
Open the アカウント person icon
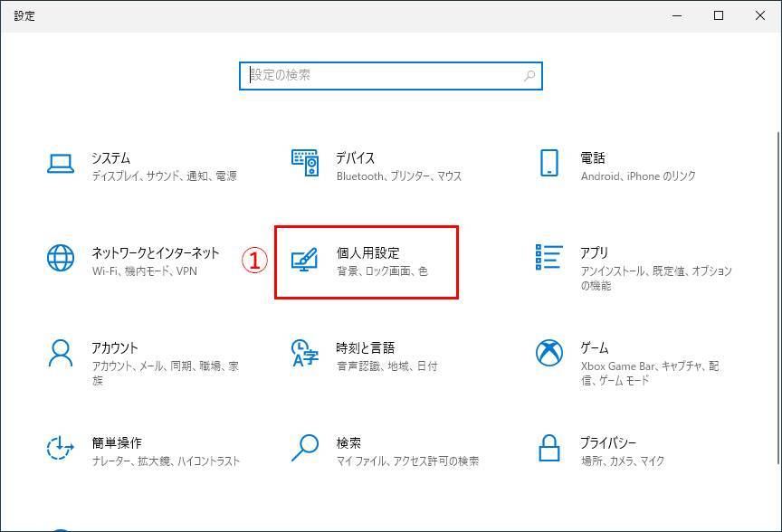pos(61,353)
